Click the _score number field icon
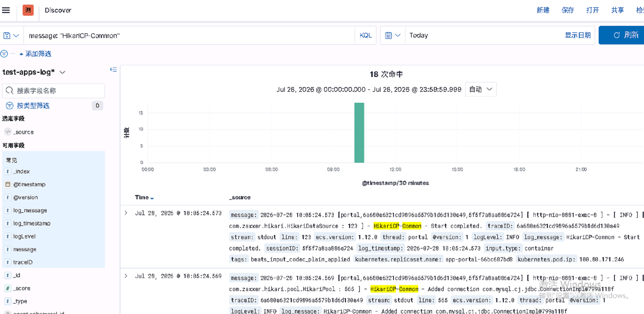Viewport: 644px width, 314px height. (8, 288)
